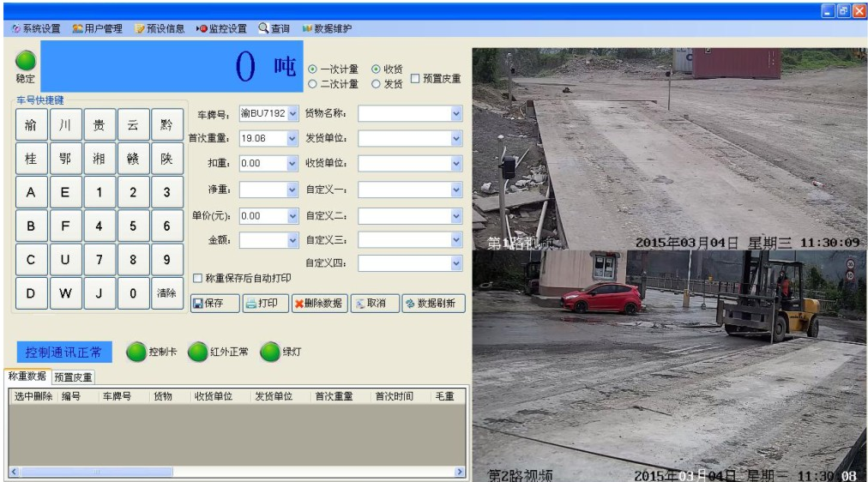Viewport: 868px width, 482px height.
Task: Select the 发货 radio option
Action: coord(377,84)
